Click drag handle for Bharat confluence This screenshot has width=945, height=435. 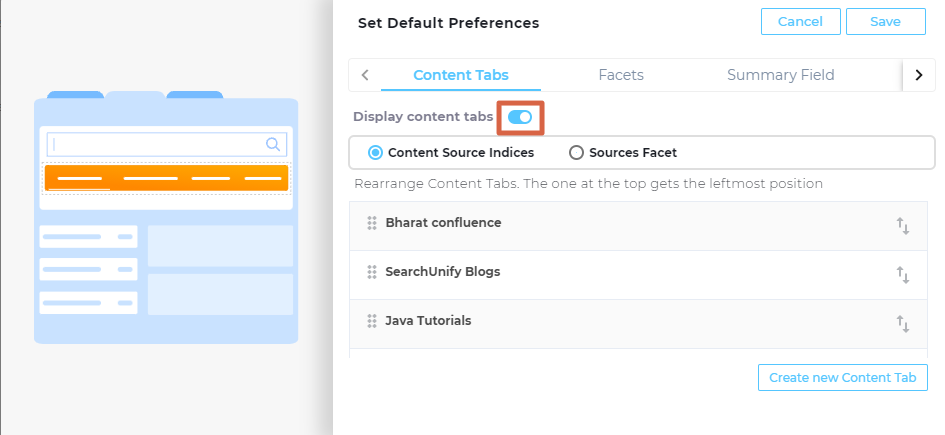pyautogui.click(x=372, y=224)
